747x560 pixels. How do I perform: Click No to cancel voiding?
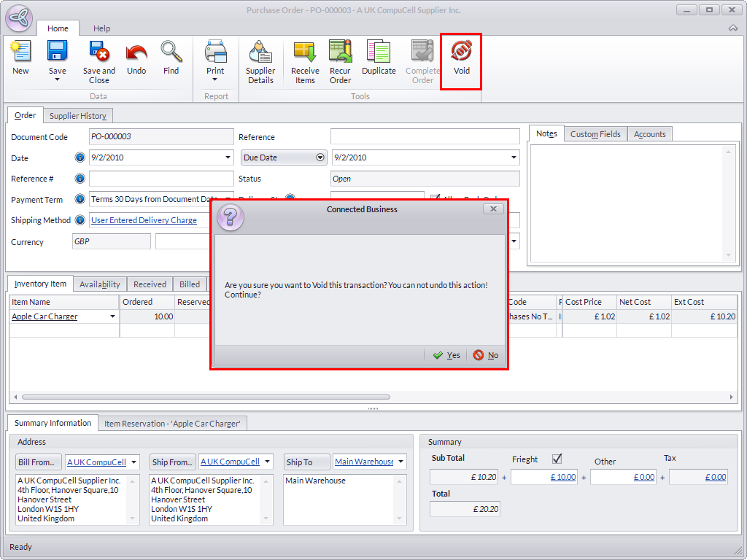click(x=486, y=355)
